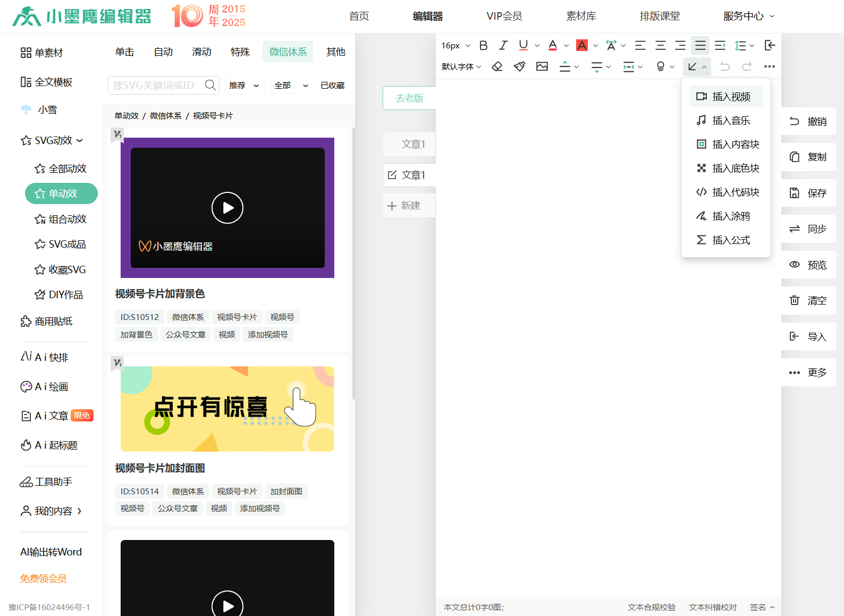The image size is (844, 616).
Task: Click the insert image icon
Action: (542, 66)
